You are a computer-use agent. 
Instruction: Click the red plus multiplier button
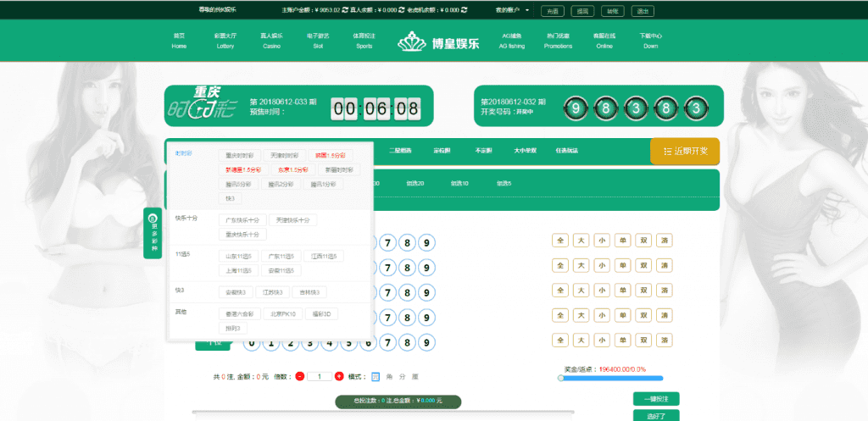coord(339,376)
